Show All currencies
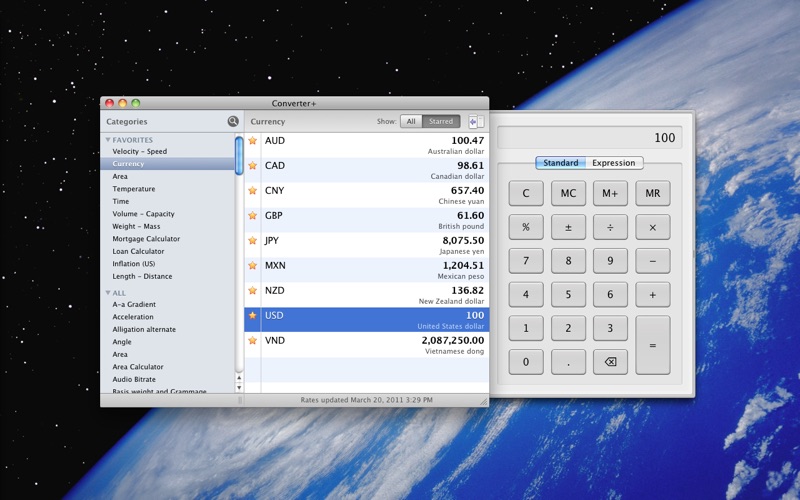The image size is (800, 500). coord(411,121)
